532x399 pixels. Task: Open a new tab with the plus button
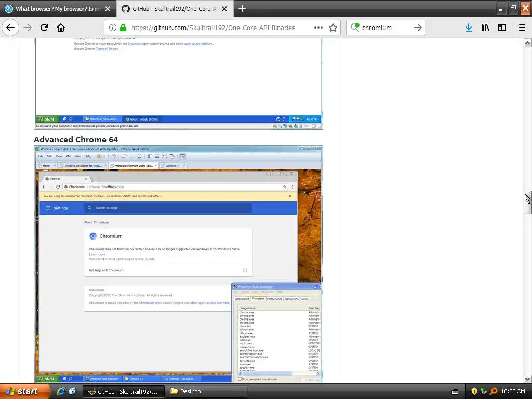tap(242, 8)
